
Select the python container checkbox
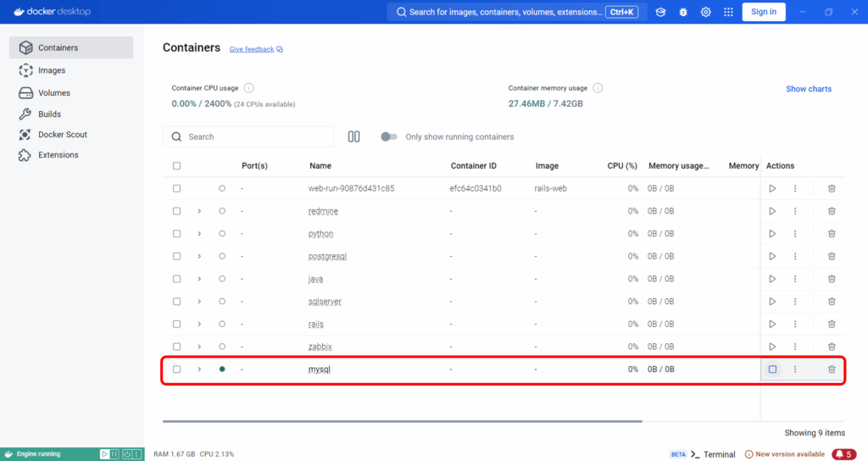[x=177, y=234]
